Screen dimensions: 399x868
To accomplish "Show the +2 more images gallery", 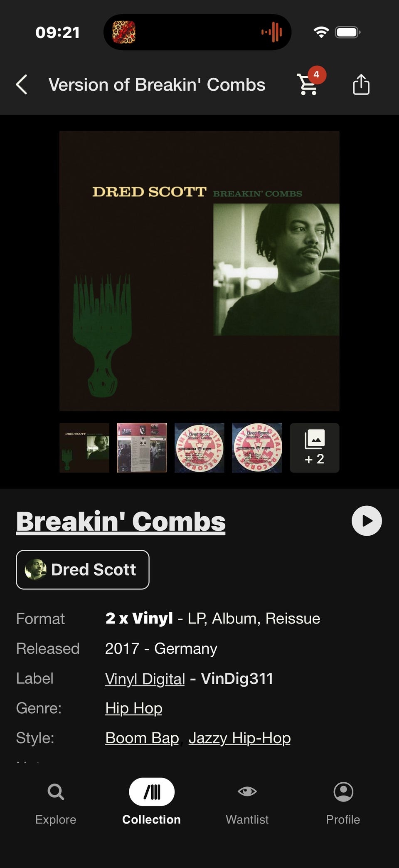I will click(x=315, y=448).
